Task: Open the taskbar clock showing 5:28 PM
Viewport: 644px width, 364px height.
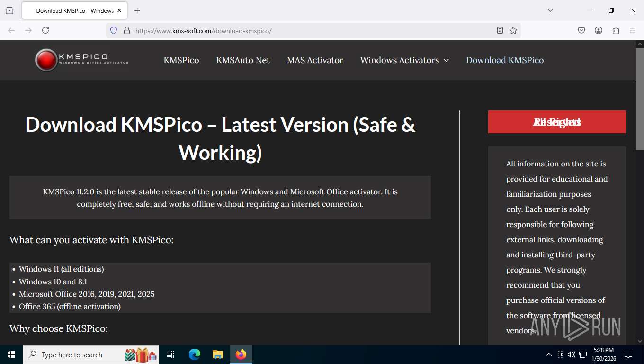Action: click(603, 355)
